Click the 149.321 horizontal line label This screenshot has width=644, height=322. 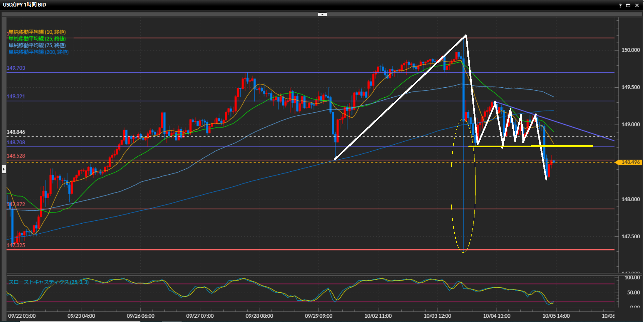coord(16,96)
